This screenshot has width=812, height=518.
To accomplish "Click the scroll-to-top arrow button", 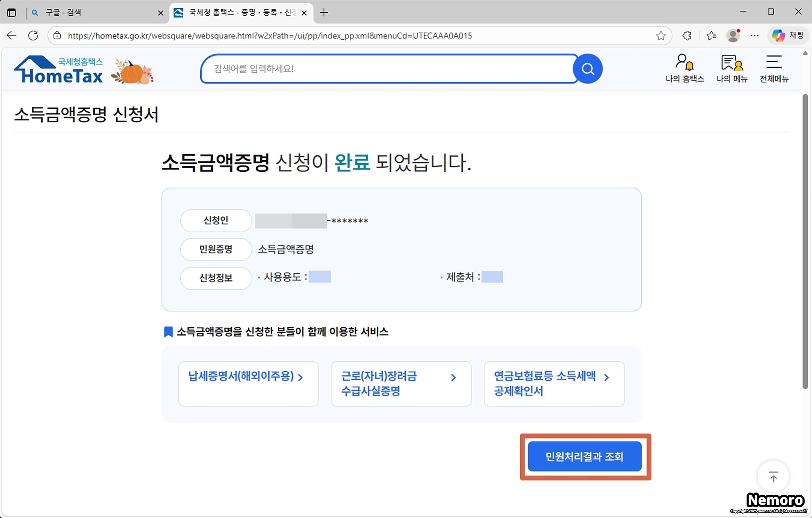I will pos(773,476).
